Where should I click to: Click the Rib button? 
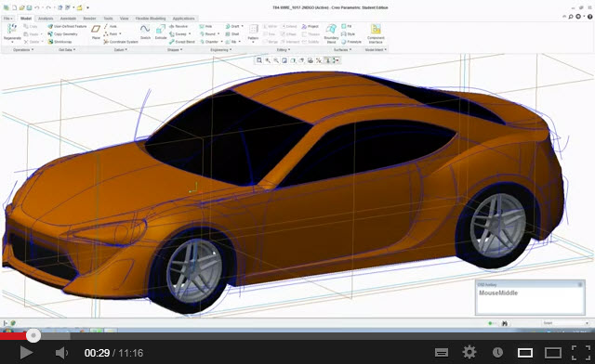(232, 42)
